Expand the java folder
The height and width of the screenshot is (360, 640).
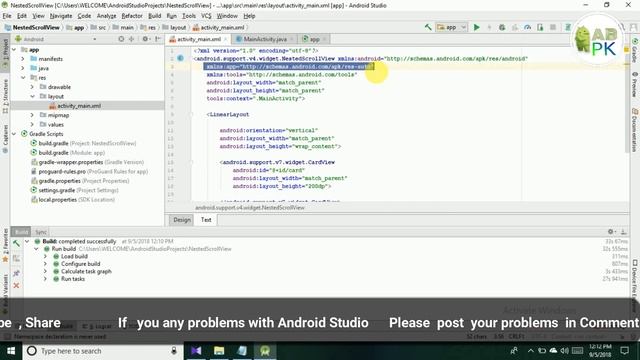(x=23, y=68)
